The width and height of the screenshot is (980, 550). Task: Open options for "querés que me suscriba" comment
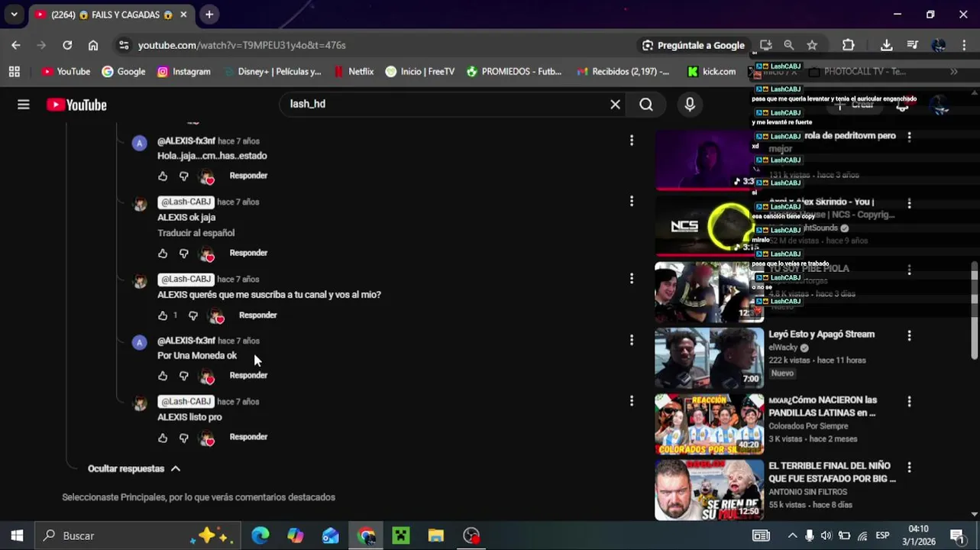coord(631,278)
